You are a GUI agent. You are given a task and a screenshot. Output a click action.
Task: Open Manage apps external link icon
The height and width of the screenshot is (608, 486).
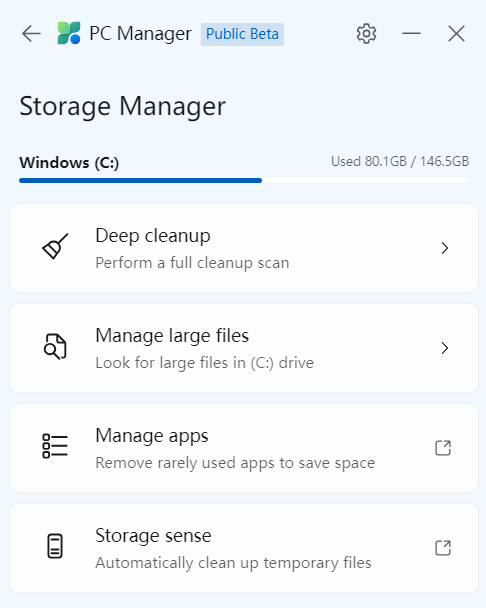coord(443,448)
